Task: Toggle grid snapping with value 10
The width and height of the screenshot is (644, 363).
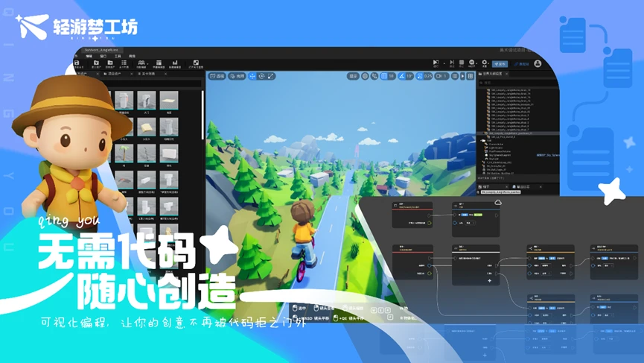Action: click(387, 76)
